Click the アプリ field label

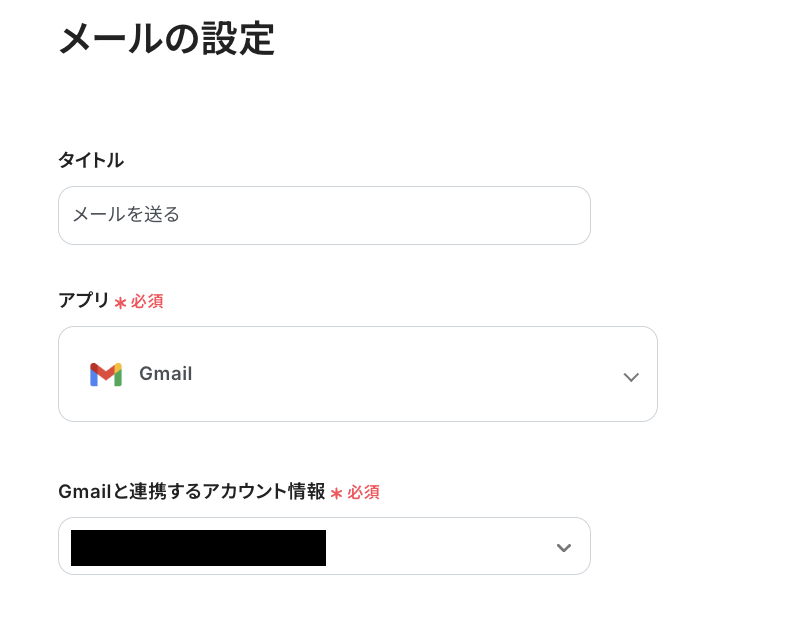coord(84,300)
